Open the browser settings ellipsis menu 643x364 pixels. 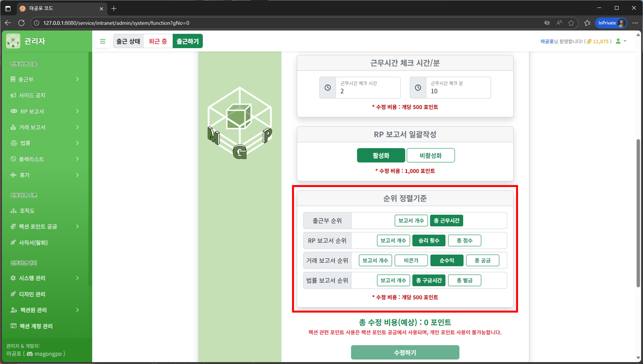pos(635,23)
